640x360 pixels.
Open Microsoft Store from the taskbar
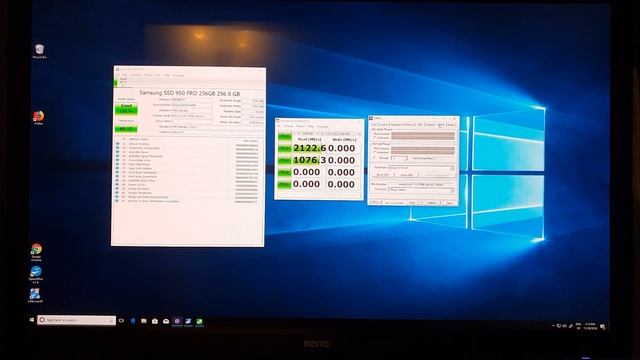[x=155, y=321]
